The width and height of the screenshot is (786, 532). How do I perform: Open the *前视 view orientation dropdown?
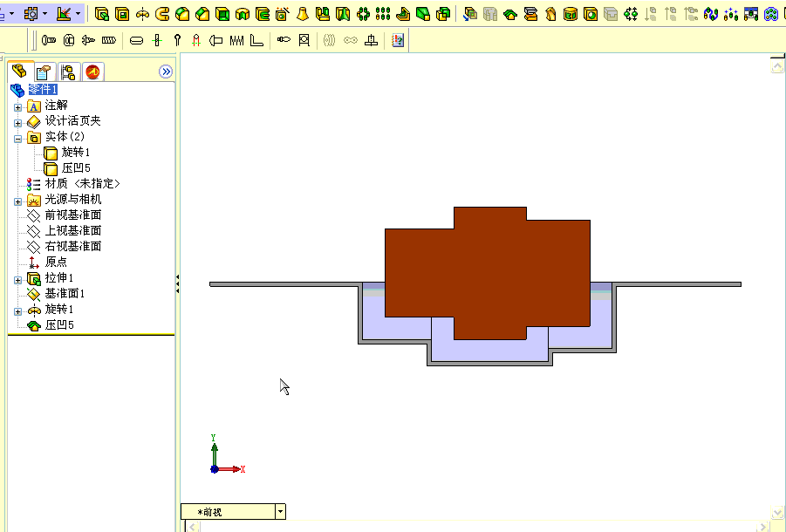(x=280, y=511)
